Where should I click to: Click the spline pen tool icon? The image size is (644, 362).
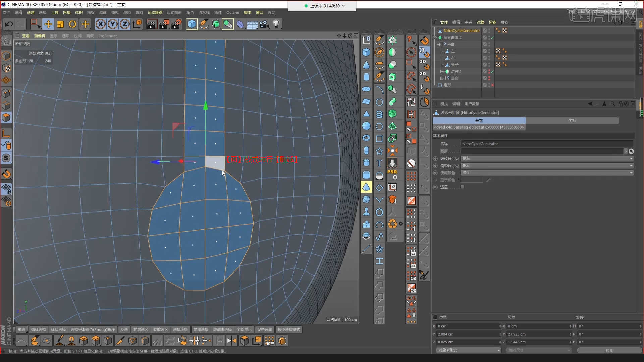(x=204, y=24)
